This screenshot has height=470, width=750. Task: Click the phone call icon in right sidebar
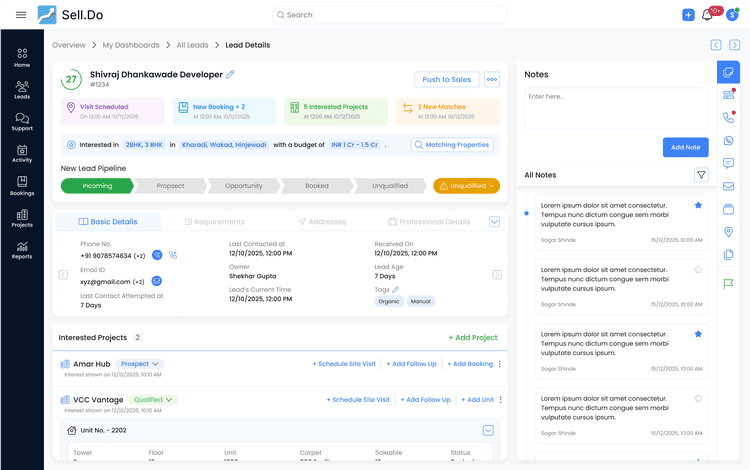click(728, 117)
